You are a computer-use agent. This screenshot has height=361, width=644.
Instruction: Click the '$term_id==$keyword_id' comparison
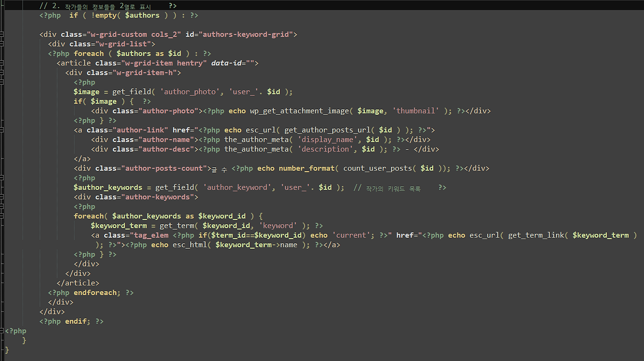[257, 235]
